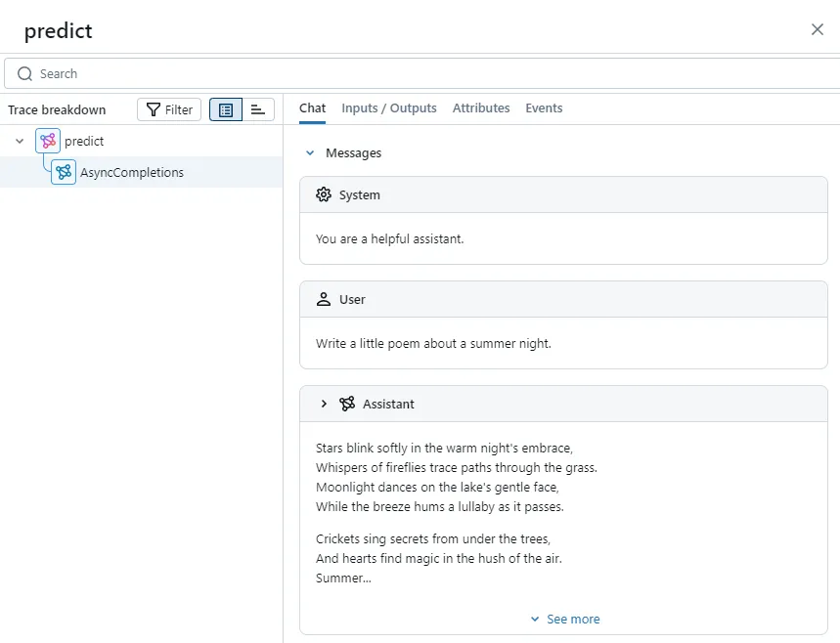Focus the Search input field
The height and width of the screenshot is (643, 840).
pyautogui.click(x=422, y=73)
